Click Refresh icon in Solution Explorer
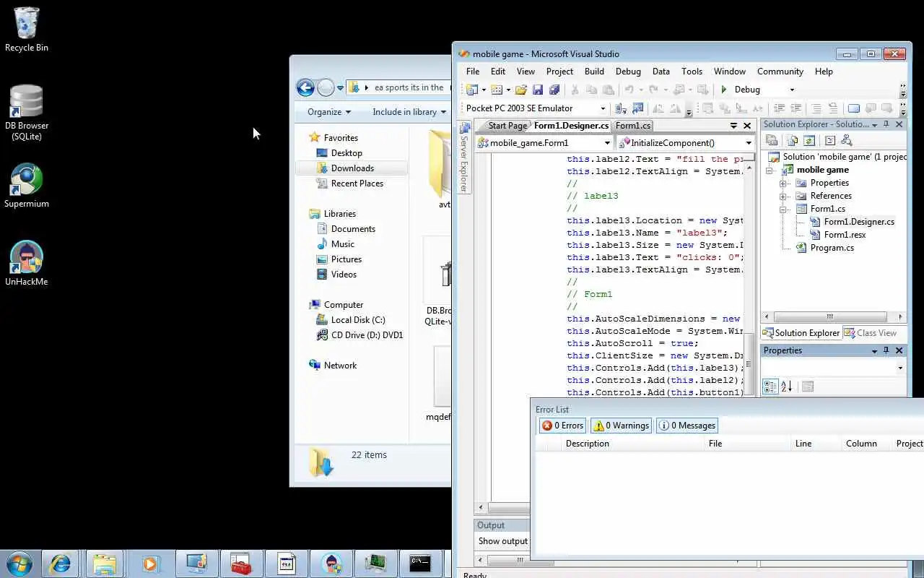This screenshot has height=578, width=924. tap(809, 141)
